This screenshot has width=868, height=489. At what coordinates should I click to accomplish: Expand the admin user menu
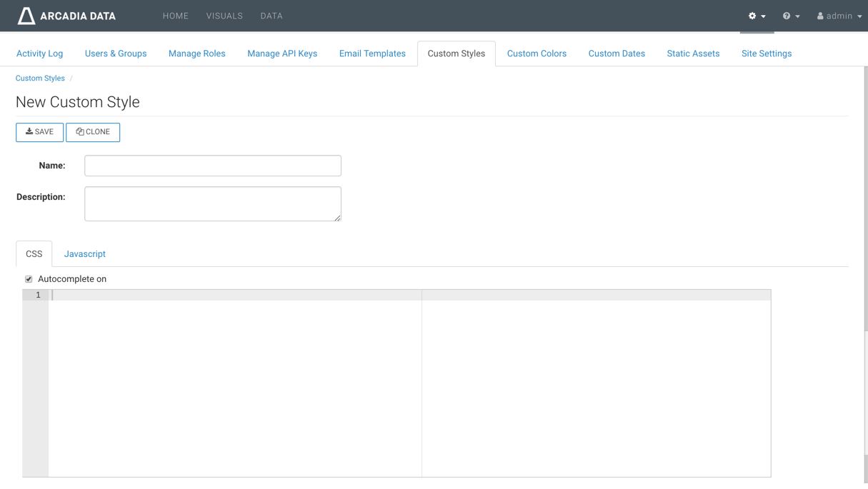tap(839, 16)
